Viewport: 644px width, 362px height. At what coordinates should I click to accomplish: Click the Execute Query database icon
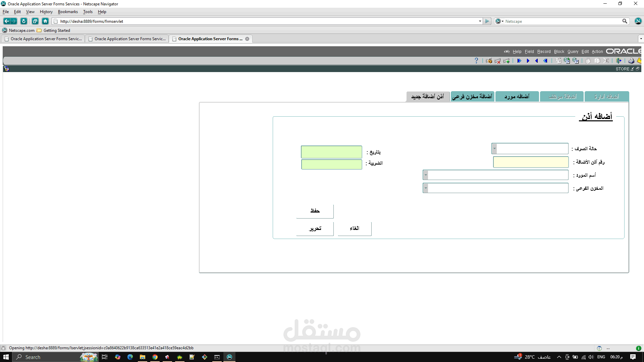coord(567,61)
